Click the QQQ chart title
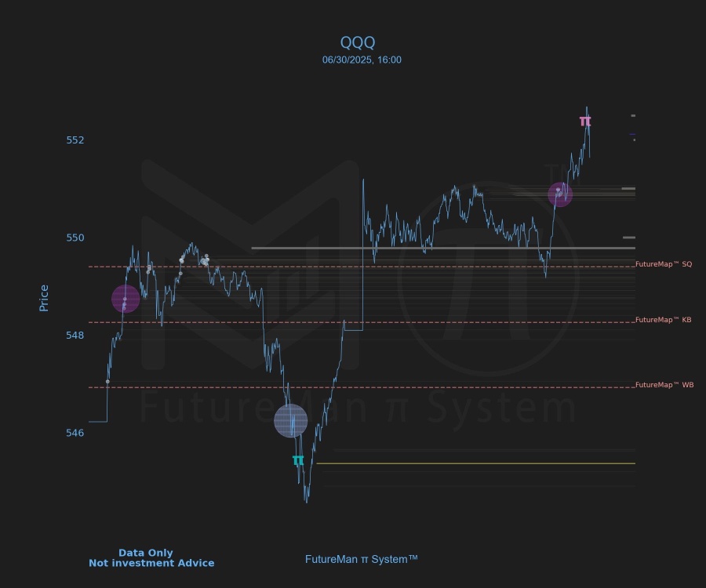This screenshot has height=588, width=706. click(x=358, y=42)
